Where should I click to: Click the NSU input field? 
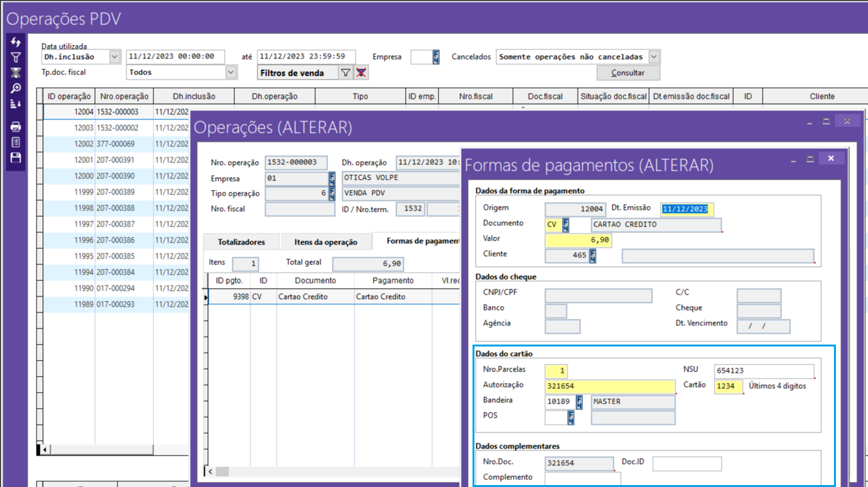coord(763,371)
